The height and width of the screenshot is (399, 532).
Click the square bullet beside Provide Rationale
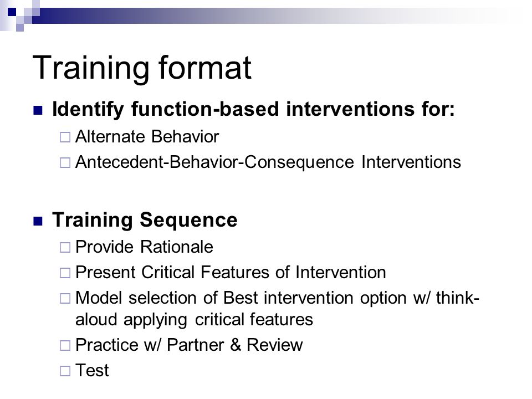tap(65, 247)
